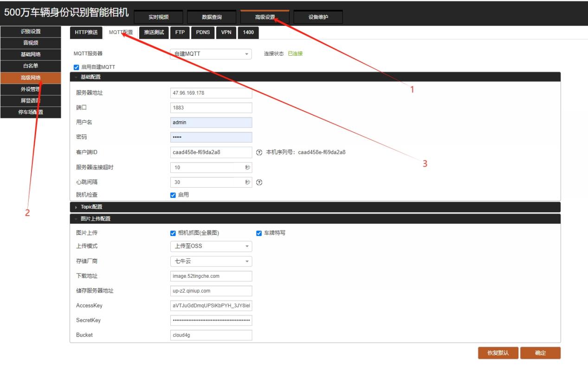Open the MQTT服务器 dropdown showing 自建MQTT
This screenshot has width=588, height=379.
(211, 54)
